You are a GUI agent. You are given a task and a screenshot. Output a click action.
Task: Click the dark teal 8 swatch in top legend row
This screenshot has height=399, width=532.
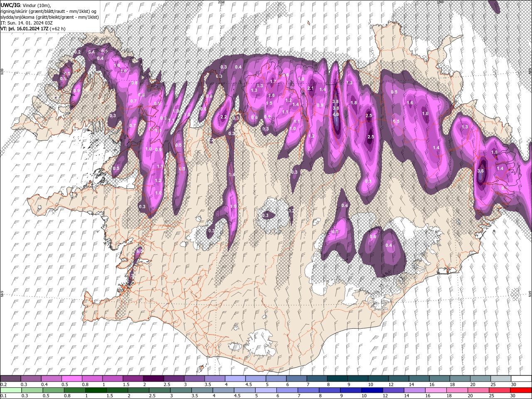[337, 379]
